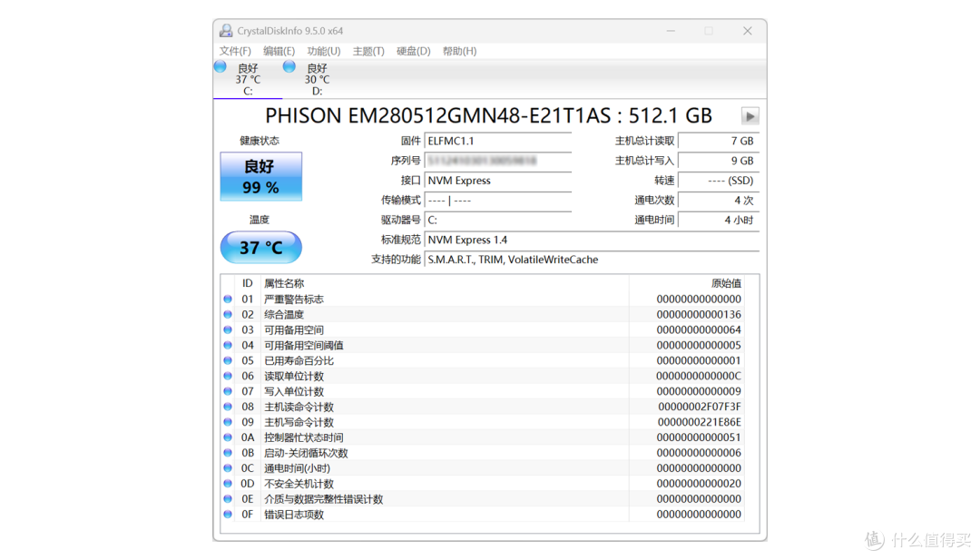This screenshot has height=560, width=980.
Task: Close the CrystalDiskInfo window
Action: point(748,31)
